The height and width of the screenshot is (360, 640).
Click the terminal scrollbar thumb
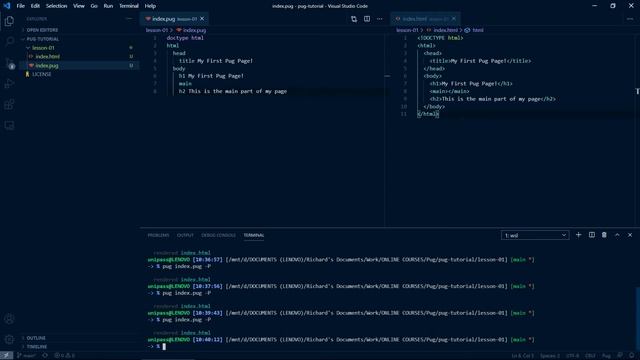[637, 318]
